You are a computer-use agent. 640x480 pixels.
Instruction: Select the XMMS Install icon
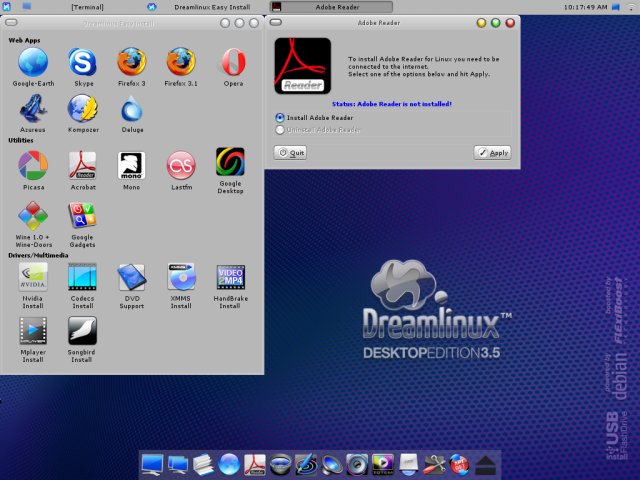tap(181, 277)
